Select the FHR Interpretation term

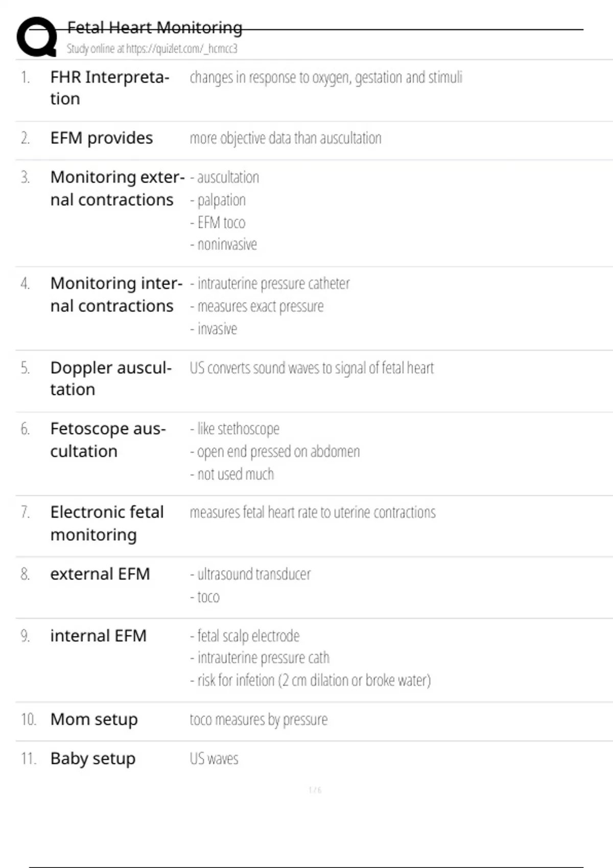(109, 88)
